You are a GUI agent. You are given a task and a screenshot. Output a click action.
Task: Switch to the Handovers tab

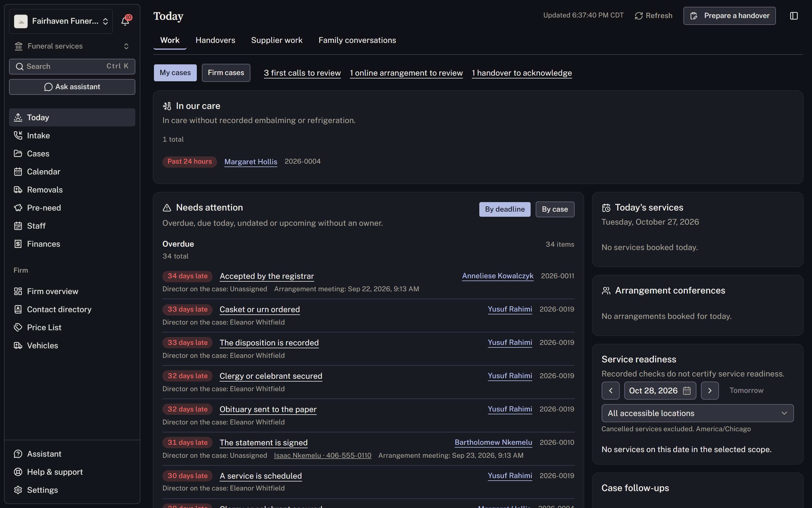(x=215, y=40)
